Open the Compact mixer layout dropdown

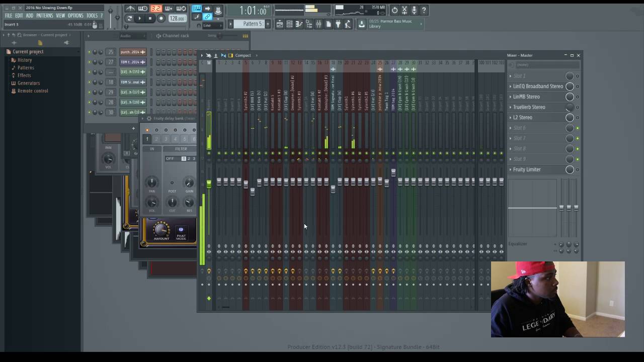[243, 55]
